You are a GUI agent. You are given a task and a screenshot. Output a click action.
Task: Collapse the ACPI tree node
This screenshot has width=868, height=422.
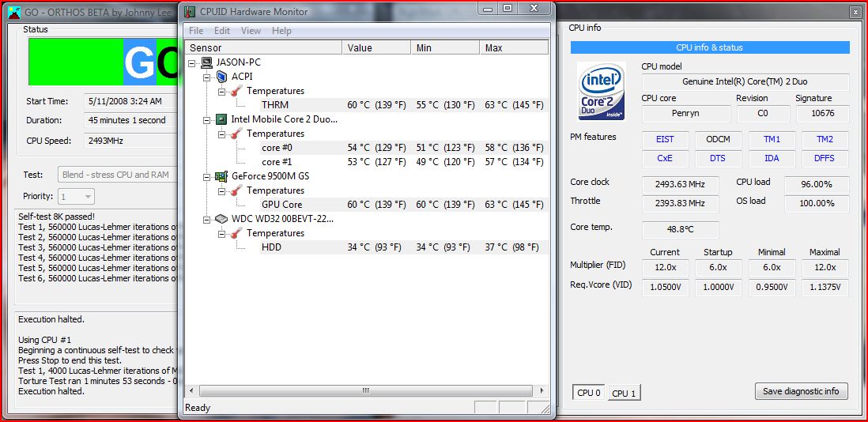pyautogui.click(x=207, y=77)
